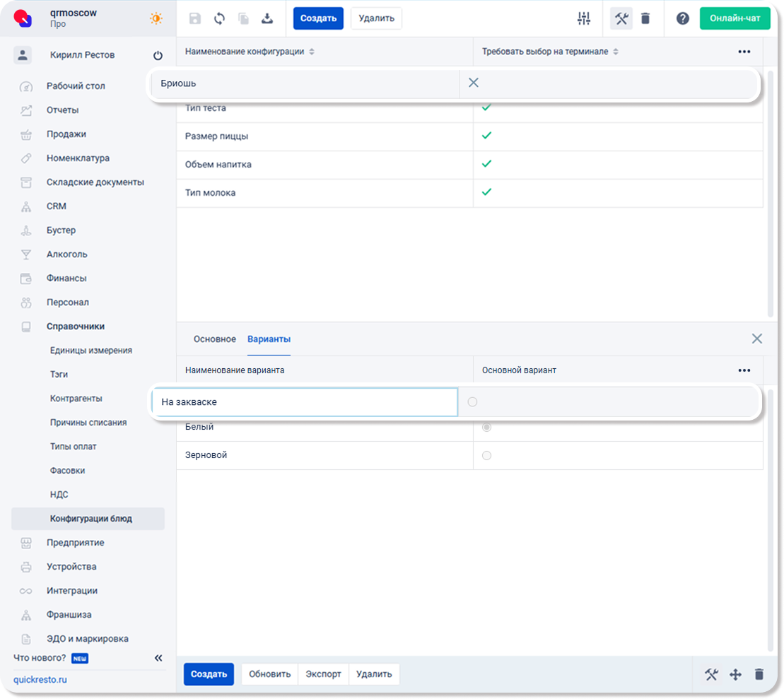Viewport: 784px width, 699px height.
Task: Click the user avatar icon
Action: click(23, 55)
